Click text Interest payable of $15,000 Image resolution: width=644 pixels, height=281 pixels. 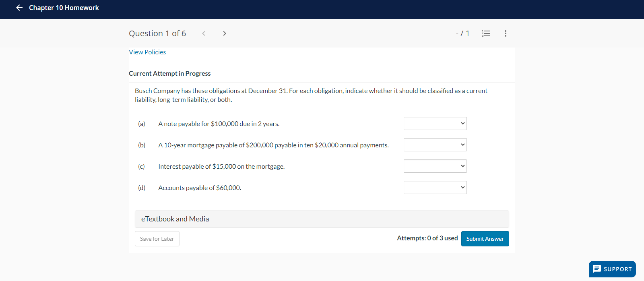coord(221,167)
